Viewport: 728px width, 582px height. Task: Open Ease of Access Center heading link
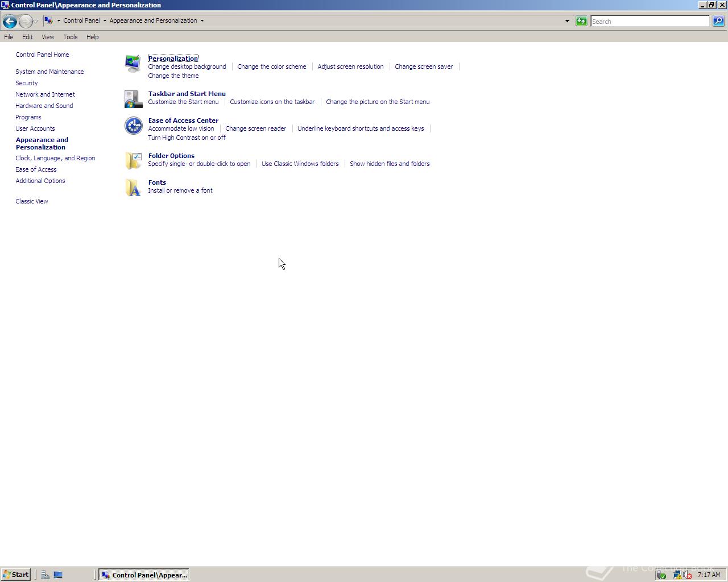tap(183, 120)
